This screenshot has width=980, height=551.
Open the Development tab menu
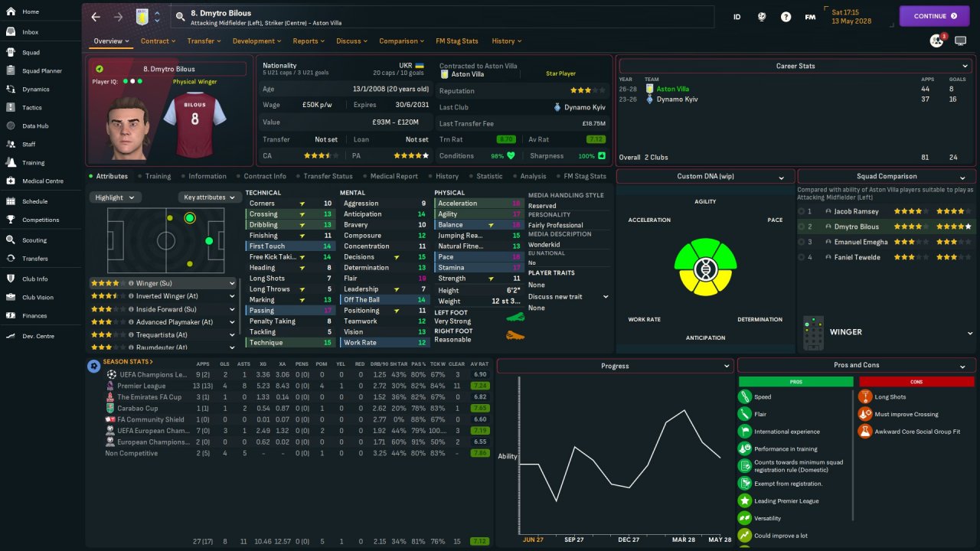click(257, 41)
